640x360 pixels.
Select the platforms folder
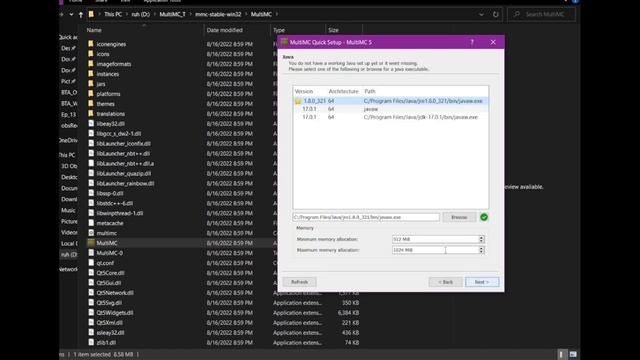[x=109, y=94]
